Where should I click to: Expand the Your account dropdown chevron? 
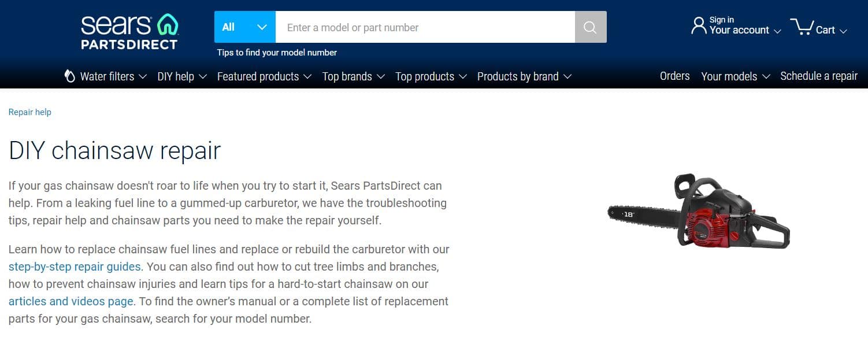[777, 31]
